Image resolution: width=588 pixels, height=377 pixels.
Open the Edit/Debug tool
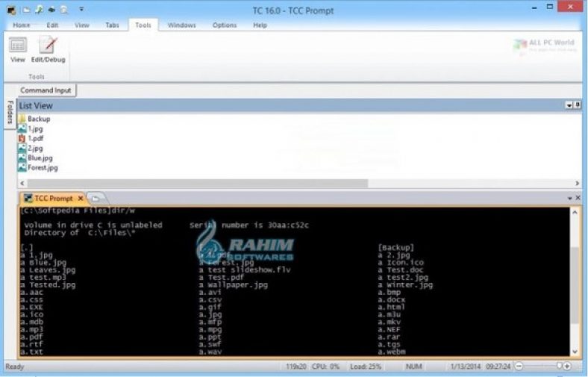click(48, 50)
